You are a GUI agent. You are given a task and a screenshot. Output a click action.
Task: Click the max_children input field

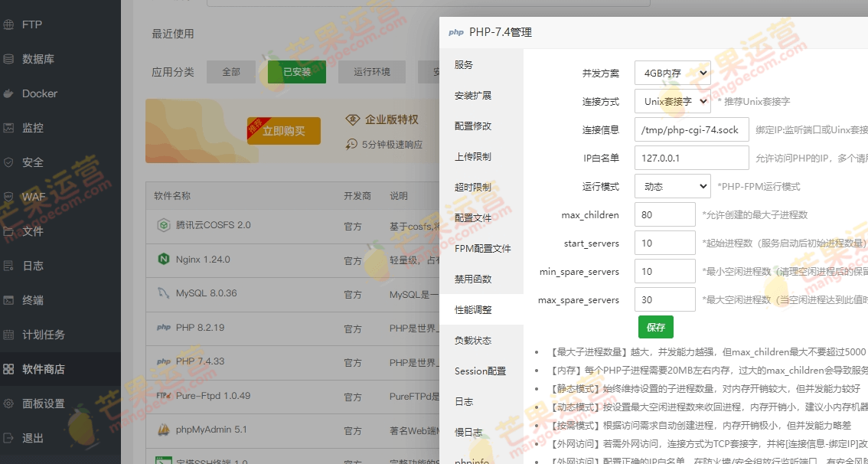click(664, 215)
